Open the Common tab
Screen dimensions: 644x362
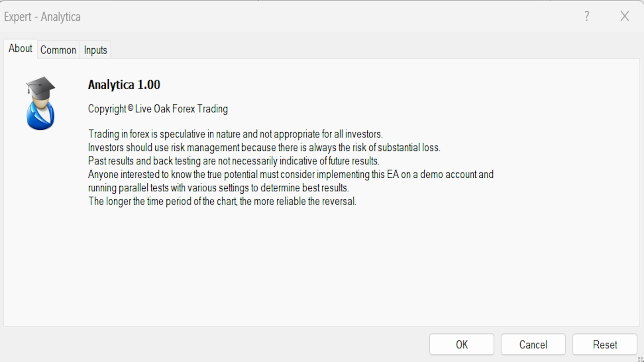[58, 50]
